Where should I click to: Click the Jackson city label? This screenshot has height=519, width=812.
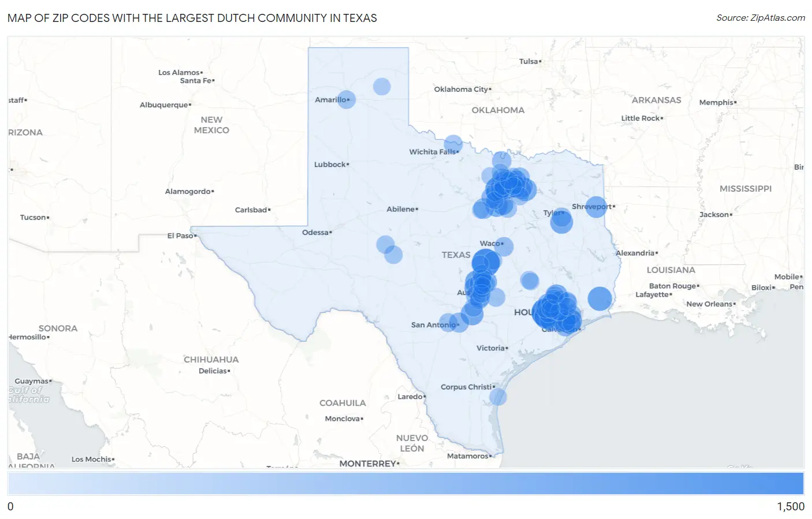pyautogui.click(x=714, y=214)
